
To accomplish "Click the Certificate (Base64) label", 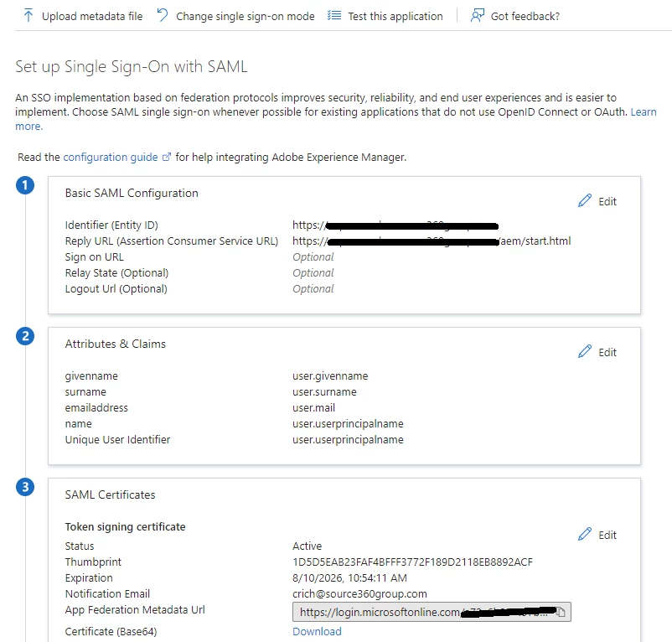I will pos(111,631).
